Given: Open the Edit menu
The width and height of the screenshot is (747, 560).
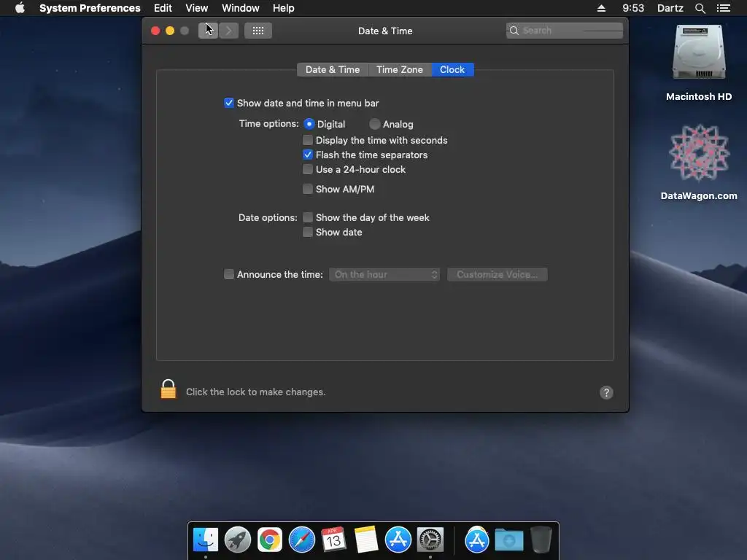Looking at the screenshot, I should (x=163, y=8).
